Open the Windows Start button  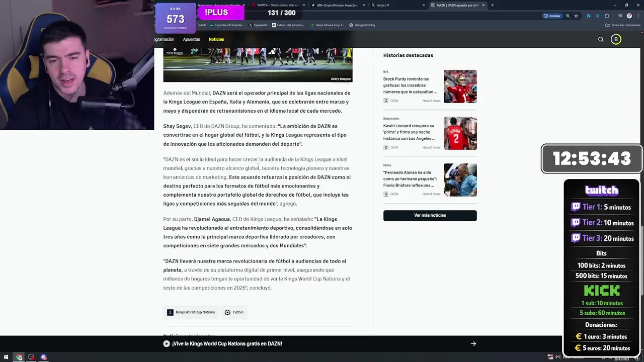(6, 357)
